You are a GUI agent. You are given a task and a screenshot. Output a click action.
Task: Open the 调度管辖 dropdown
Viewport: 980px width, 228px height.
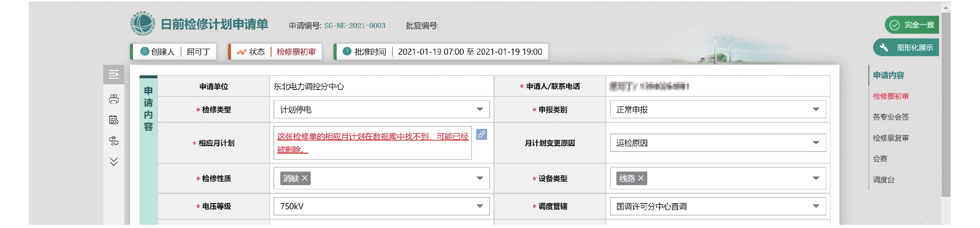pyautogui.click(x=718, y=206)
